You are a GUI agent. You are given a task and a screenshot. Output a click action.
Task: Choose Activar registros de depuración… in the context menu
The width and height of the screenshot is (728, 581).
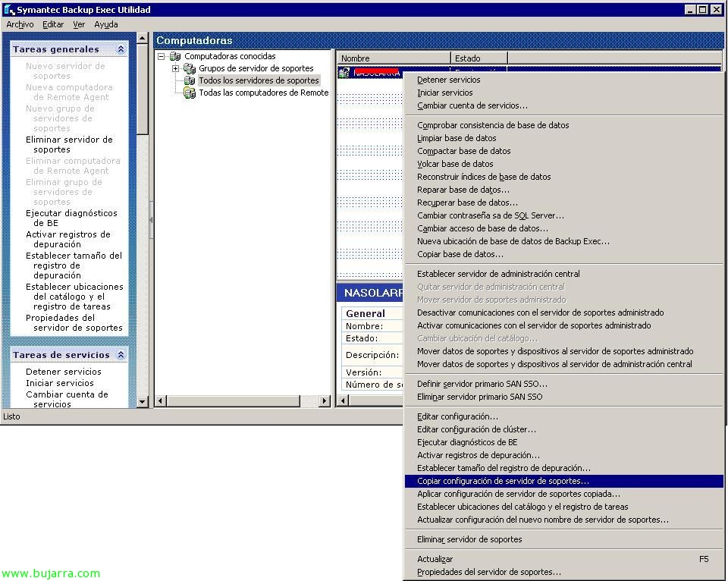(x=563, y=456)
